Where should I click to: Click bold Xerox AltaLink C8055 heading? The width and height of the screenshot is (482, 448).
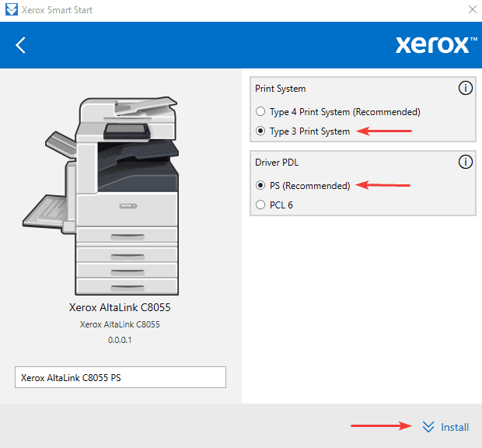click(x=120, y=307)
